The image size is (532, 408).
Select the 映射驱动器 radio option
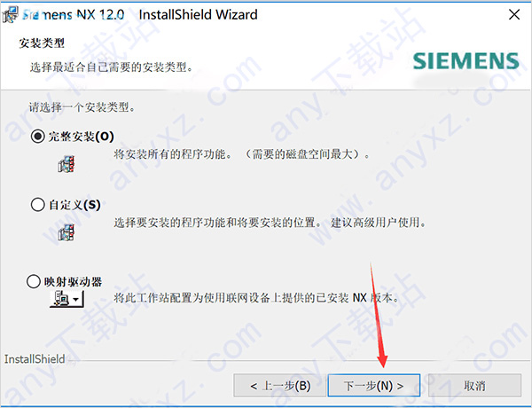(34, 281)
